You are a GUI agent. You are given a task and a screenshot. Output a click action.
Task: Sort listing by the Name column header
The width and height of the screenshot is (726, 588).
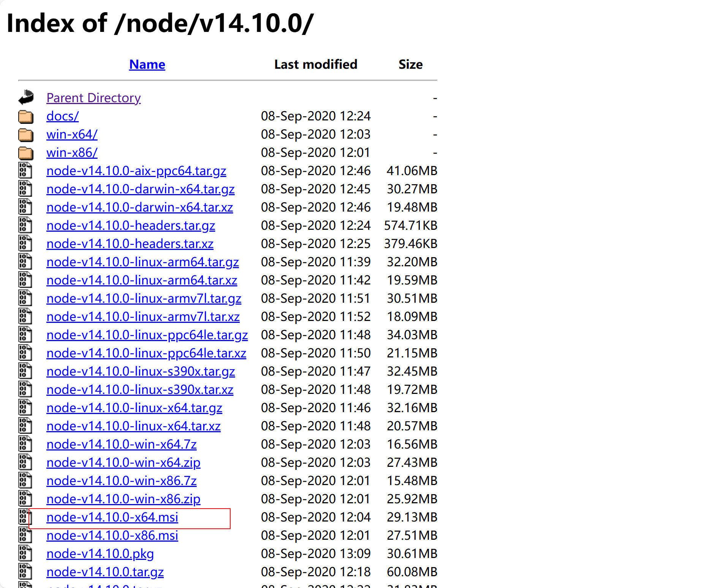(x=147, y=65)
